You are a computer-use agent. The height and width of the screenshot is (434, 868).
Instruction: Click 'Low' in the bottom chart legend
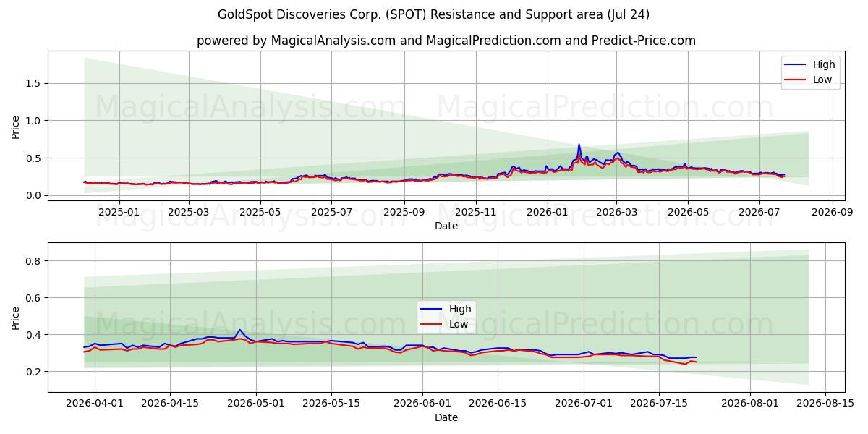[458, 324]
